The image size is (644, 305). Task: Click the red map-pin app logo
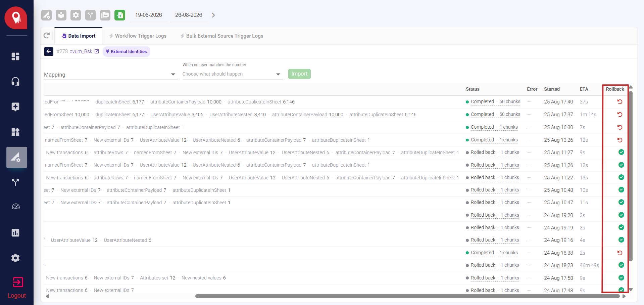coord(16,18)
